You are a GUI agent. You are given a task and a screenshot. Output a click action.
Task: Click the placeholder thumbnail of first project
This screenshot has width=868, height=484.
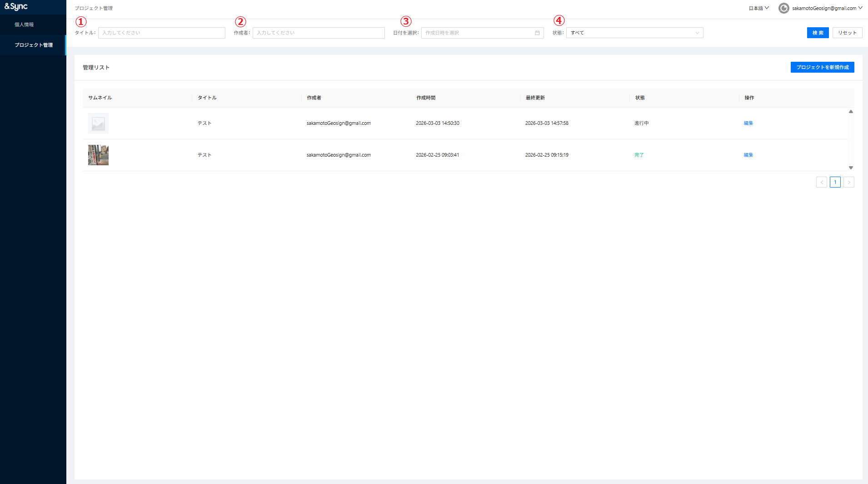98,123
